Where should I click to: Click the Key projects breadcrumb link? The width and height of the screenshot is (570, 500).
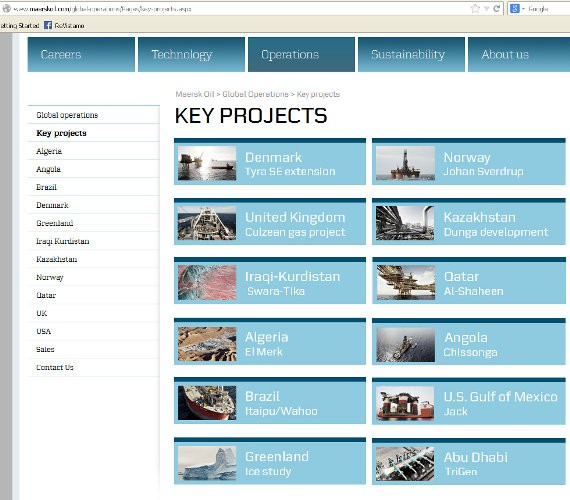click(x=318, y=94)
